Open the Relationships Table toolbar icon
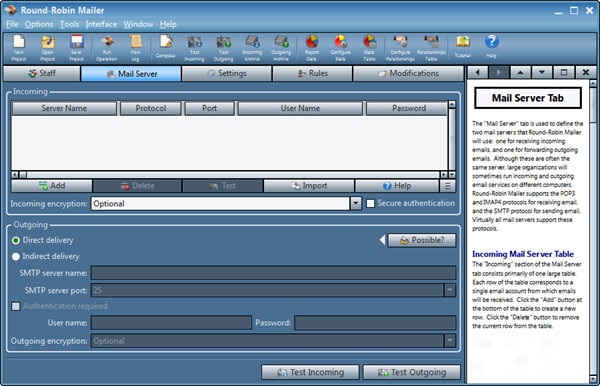600x386 pixels. pos(431,48)
